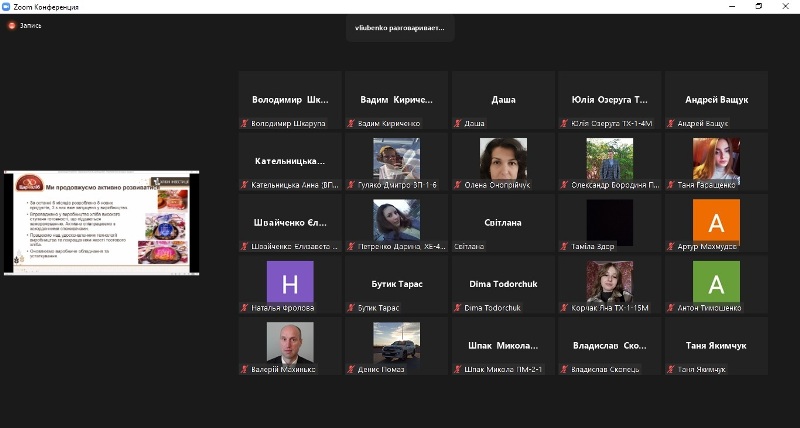Click muted mic icon beside Наталья Фролова
The image size is (800, 428).
[x=245, y=308]
